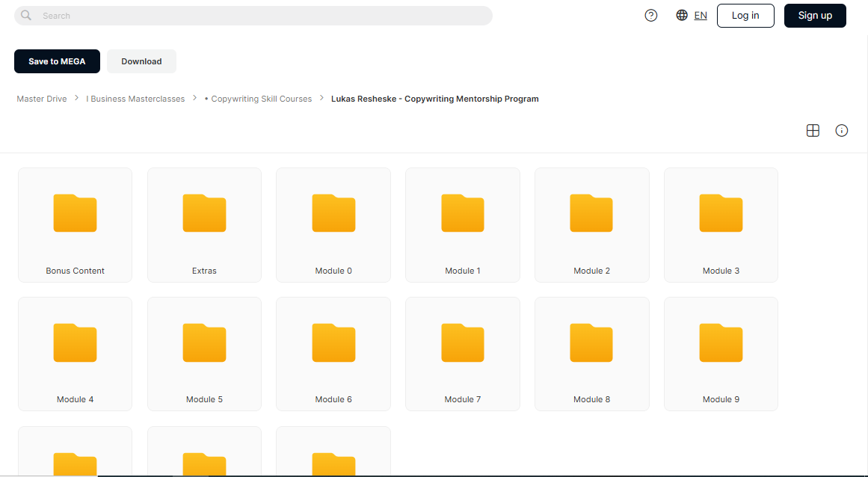Open the Bonus Content folder icon

[76, 213]
